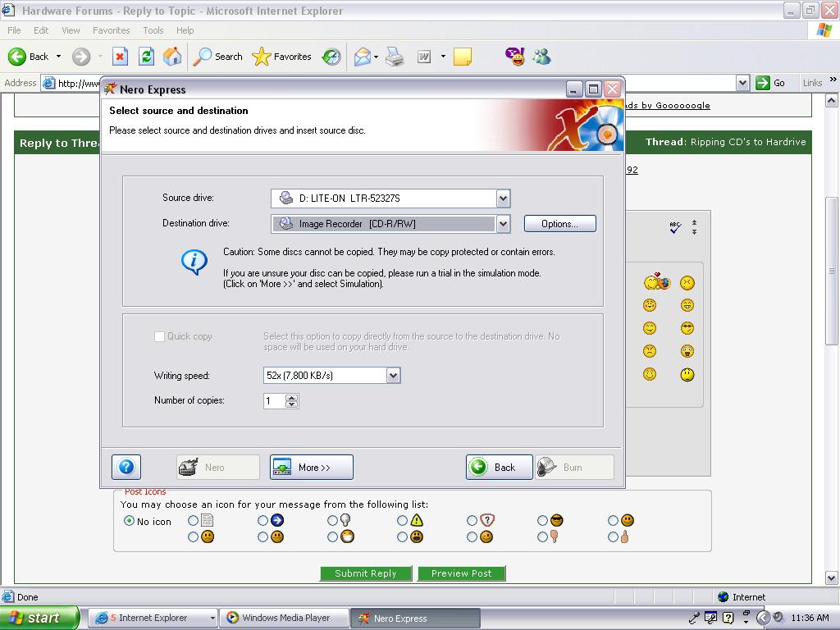Select the blue arrow post icon radio
The image size is (840, 630).
coord(262,520)
